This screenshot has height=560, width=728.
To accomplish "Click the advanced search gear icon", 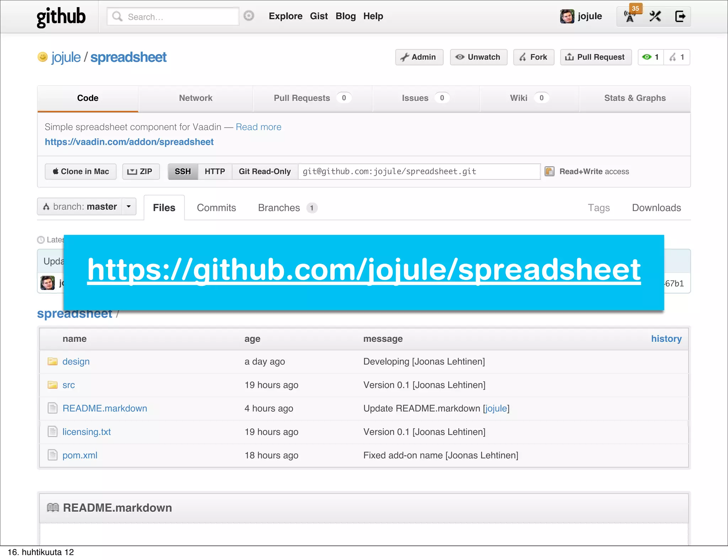I will [x=249, y=16].
